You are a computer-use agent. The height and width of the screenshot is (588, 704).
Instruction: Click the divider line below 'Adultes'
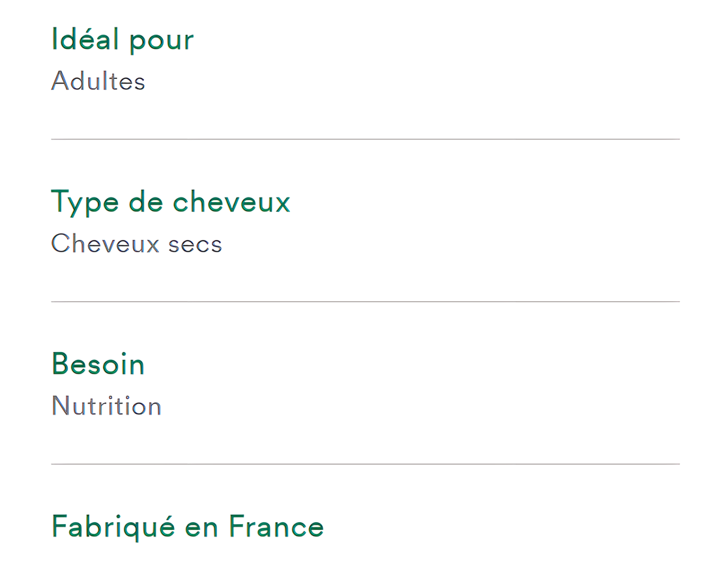coord(366,139)
